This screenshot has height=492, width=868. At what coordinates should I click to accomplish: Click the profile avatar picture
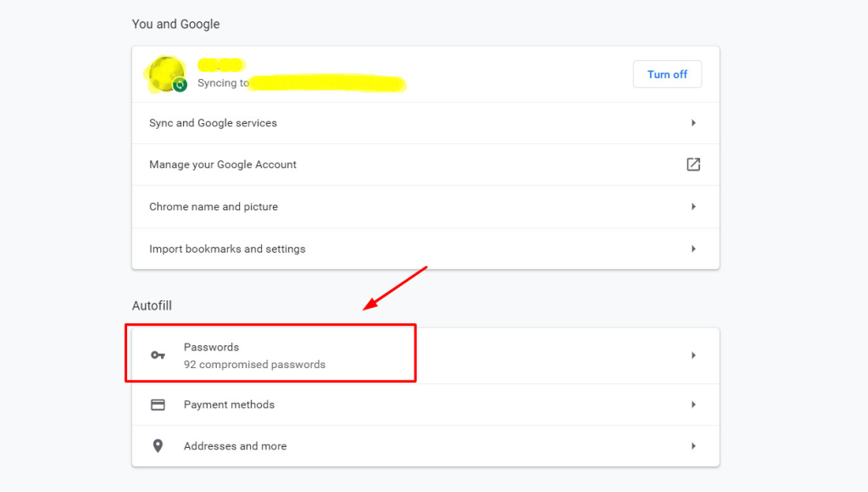(x=165, y=74)
